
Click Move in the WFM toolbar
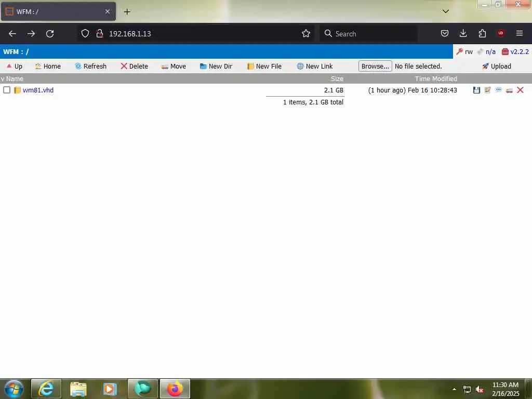pos(174,66)
